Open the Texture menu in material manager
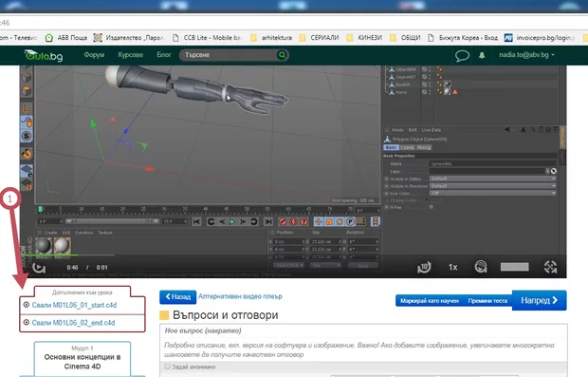The width and height of the screenshot is (588, 377). 105,233
